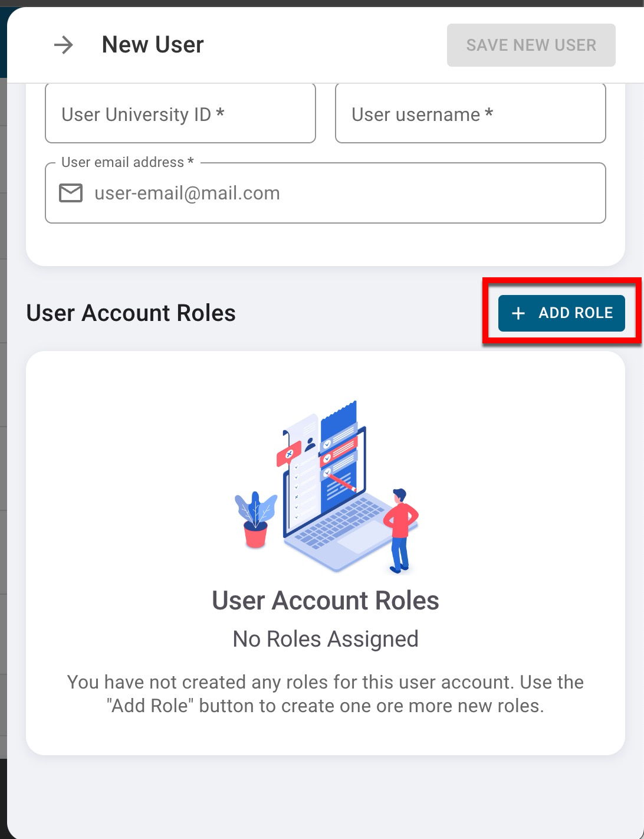Viewport: 644px width, 839px height.
Task: Click the dimmed overlay left of panel
Action: pyautogui.click(x=3, y=413)
